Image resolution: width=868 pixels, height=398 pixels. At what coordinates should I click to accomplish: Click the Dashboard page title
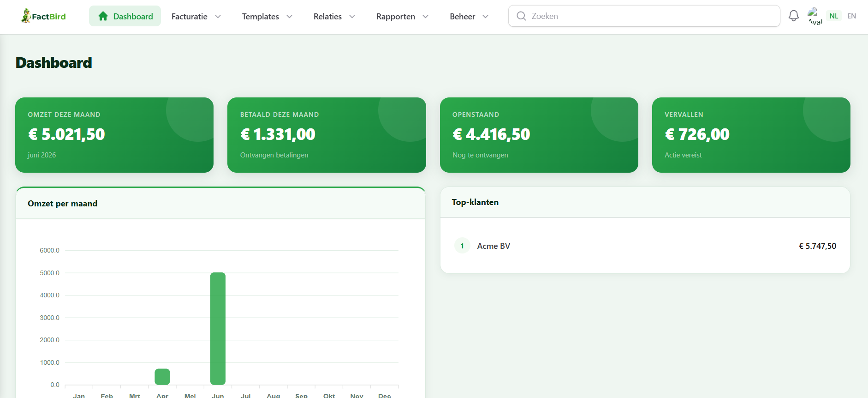(54, 63)
